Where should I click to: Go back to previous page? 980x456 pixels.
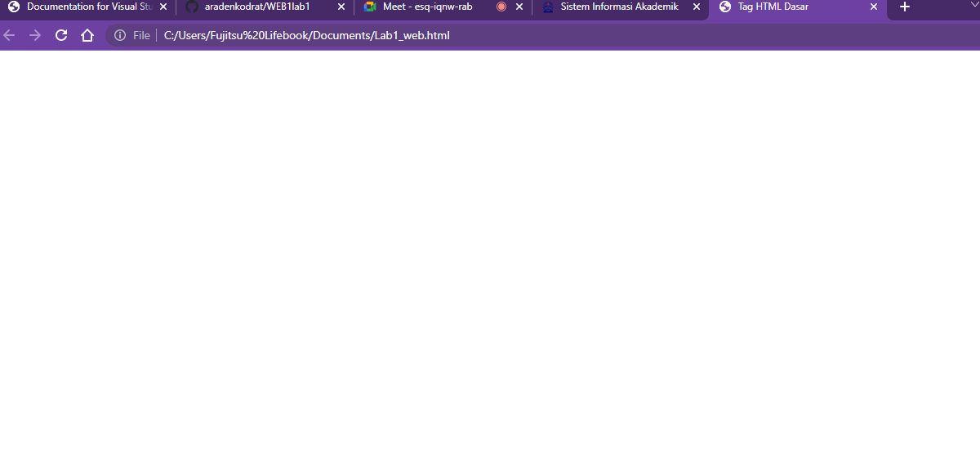coord(9,35)
